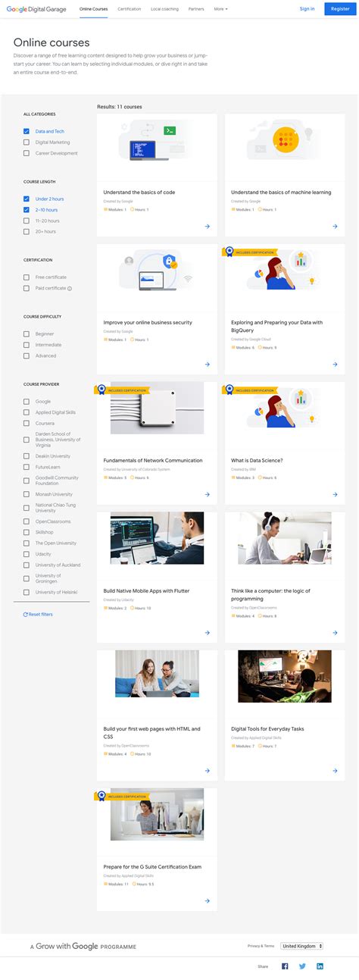Check the Intermediate difficulty filter

click(x=27, y=345)
